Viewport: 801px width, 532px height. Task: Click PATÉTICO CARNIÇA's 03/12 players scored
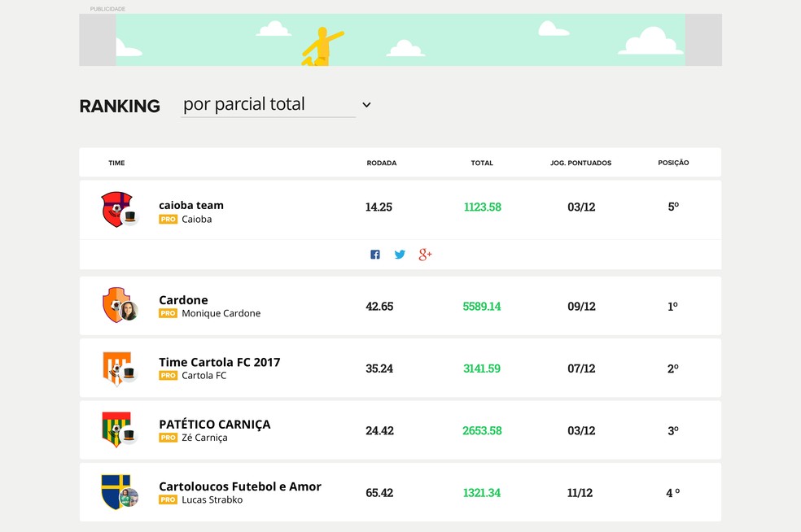click(581, 431)
